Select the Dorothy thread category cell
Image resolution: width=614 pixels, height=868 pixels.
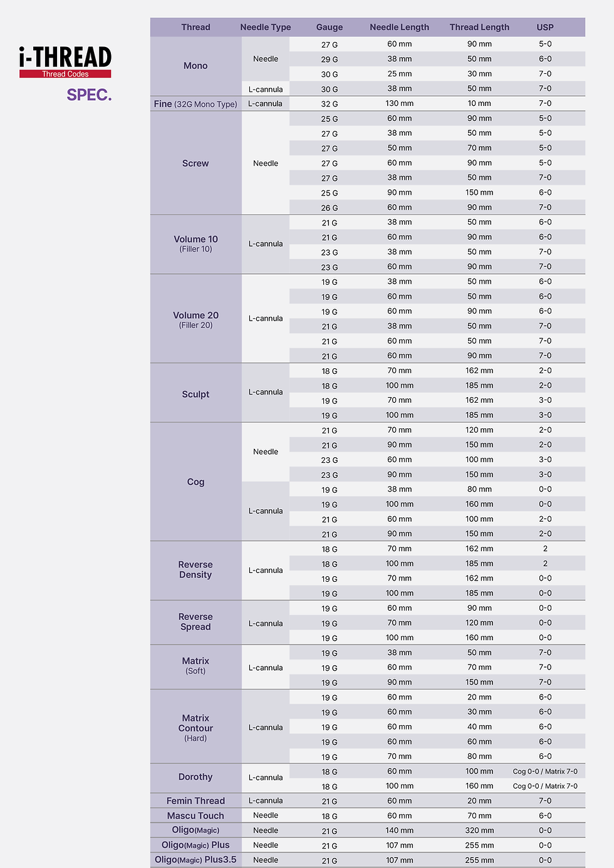click(195, 777)
